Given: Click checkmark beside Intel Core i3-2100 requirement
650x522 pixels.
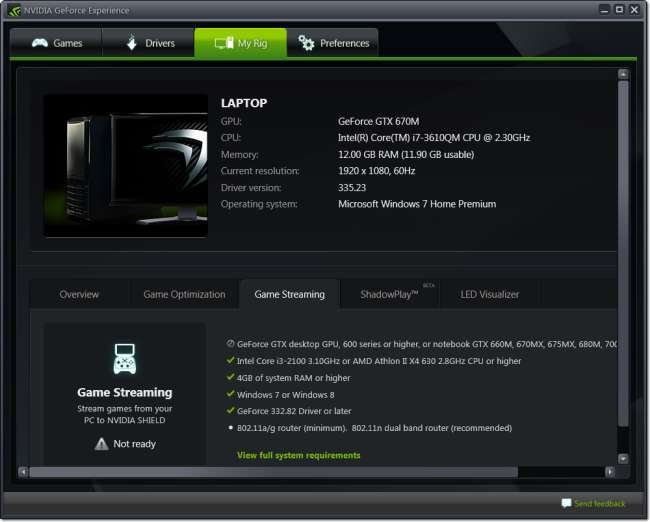Looking at the screenshot, I should coord(230,360).
